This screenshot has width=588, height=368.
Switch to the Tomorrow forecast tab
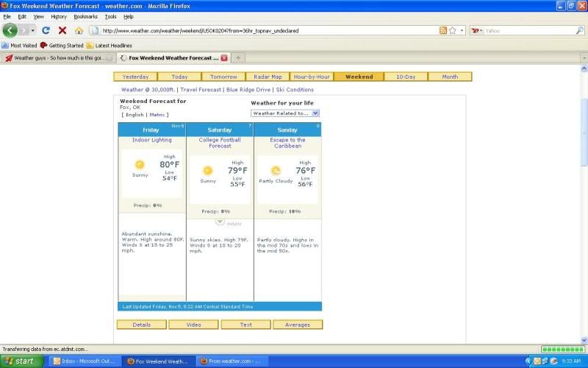(223, 77)
